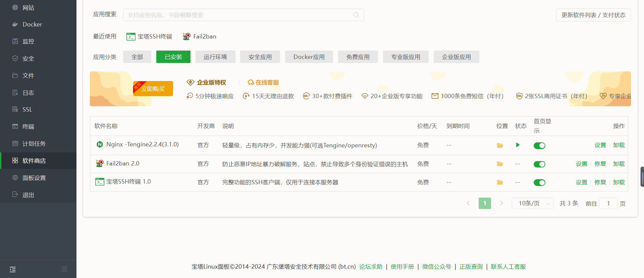Click the 应用搜索 input field
This screenshot has height=278, width=644.
point(244,15)
